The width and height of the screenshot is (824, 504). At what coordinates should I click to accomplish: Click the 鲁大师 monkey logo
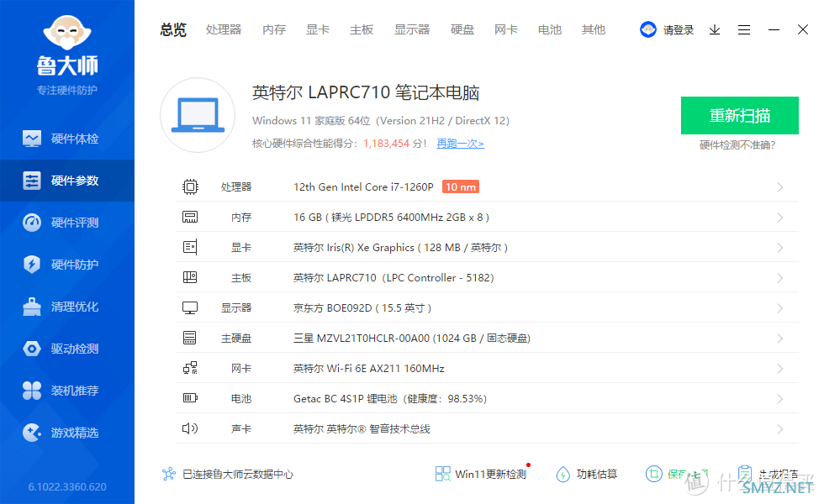(67, 33)
